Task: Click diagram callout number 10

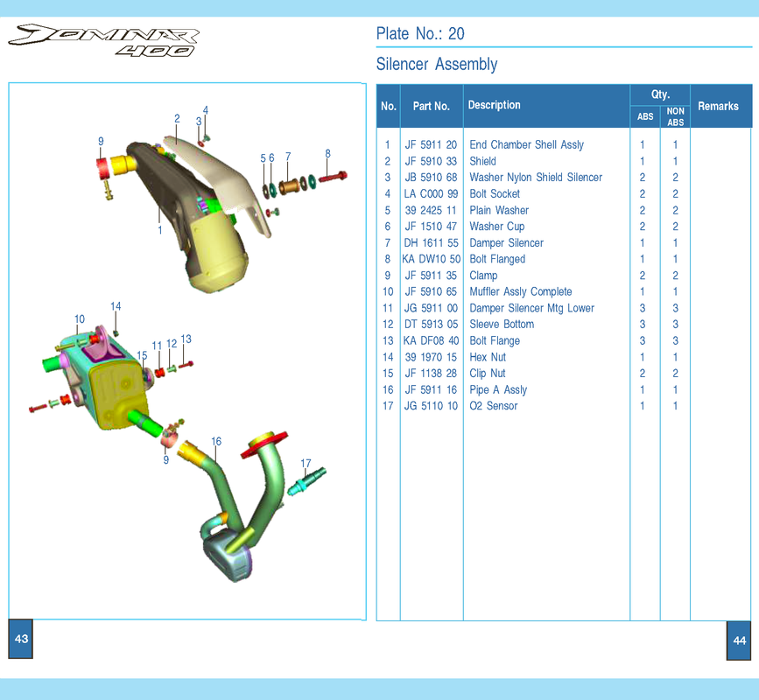Action: [x=80, y=319]
